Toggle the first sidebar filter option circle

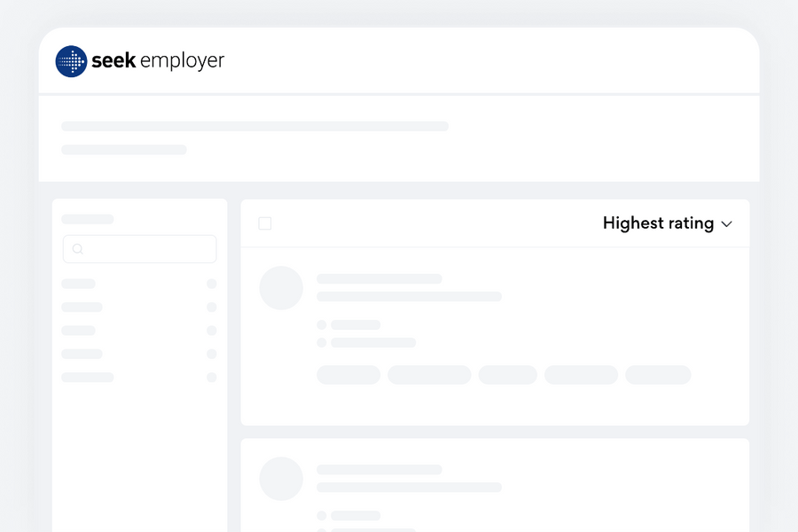point(212,284)
